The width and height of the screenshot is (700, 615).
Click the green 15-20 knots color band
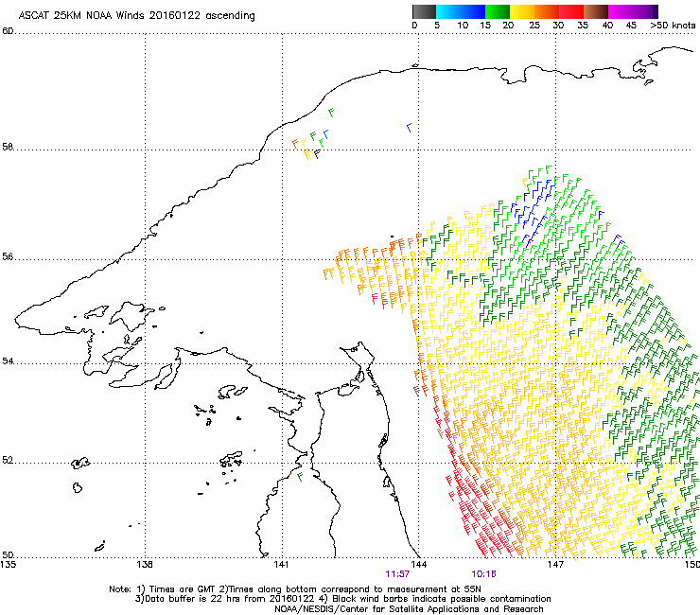coord(498,11)
